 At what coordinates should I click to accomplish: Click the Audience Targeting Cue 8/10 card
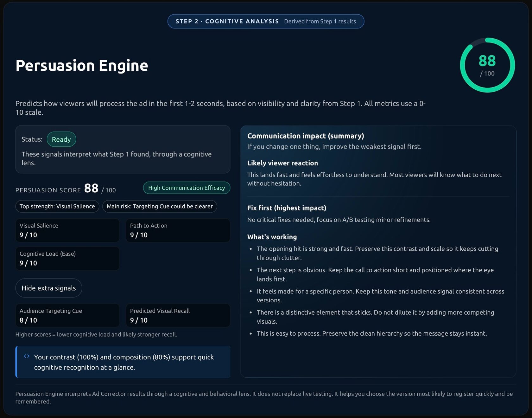67,316
